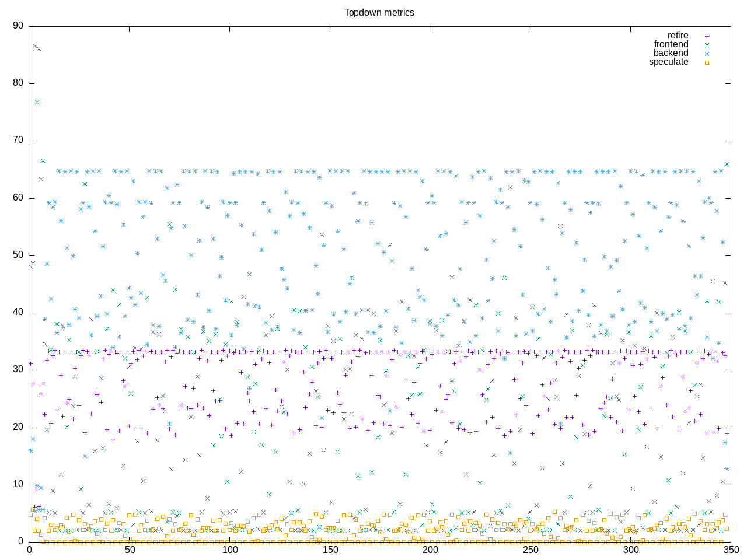This screenshot has width=747, height=560.
Task: Click the "Topdown metrics" chart title
Action: 379,12
